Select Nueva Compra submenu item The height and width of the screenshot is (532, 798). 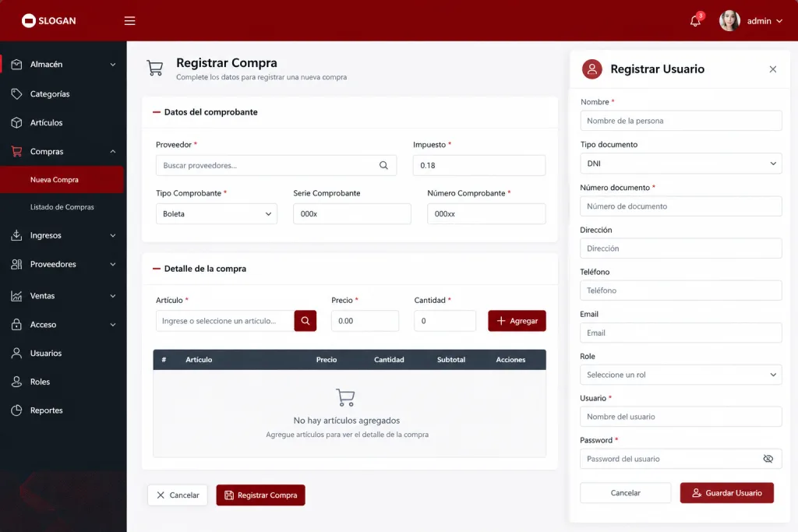[x=62, y=179]
